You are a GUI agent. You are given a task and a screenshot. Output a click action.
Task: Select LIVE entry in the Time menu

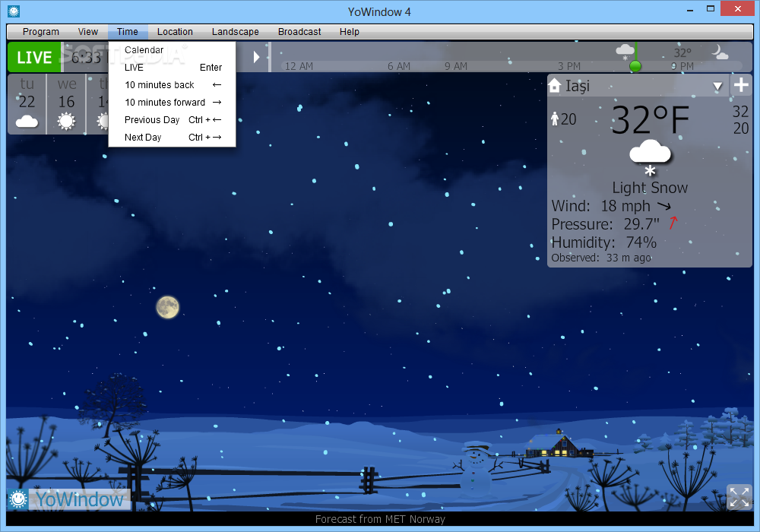point(172,68)
